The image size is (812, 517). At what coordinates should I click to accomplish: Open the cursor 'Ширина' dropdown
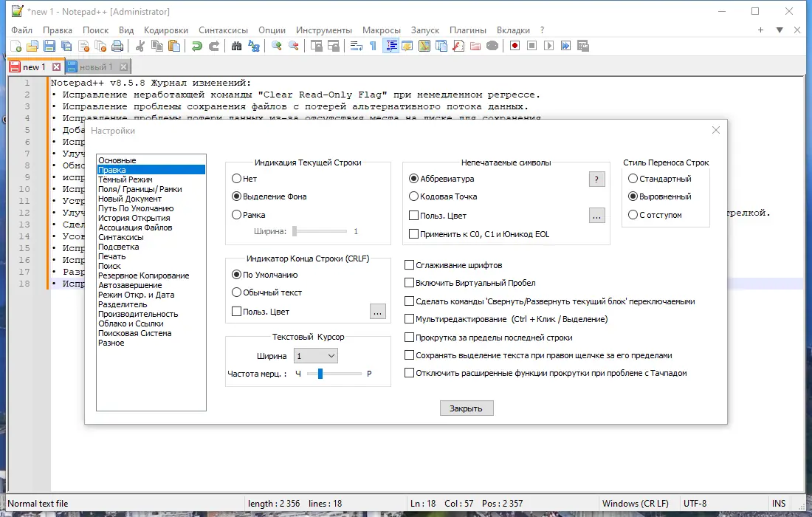tap(316, 356)
